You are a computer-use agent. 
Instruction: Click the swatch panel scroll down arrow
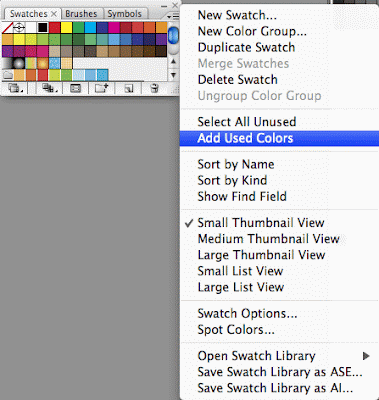pyautogui.click(x=173, y=75)
